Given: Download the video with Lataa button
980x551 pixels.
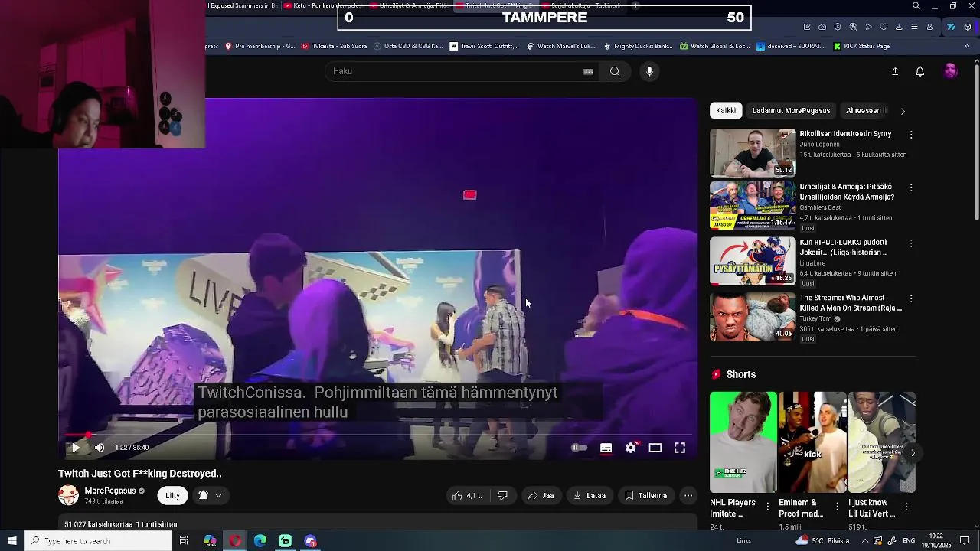Looking at the screenshot, I should coord(590,495).
